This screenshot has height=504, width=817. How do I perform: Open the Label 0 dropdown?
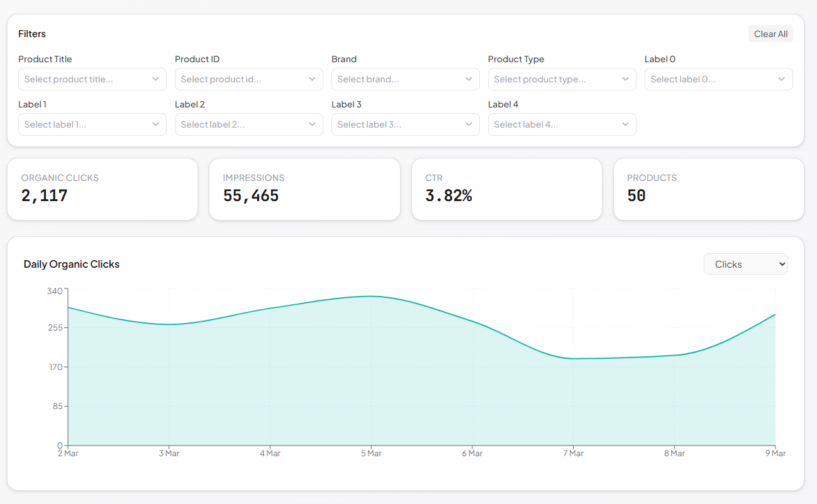click(718, 79)
